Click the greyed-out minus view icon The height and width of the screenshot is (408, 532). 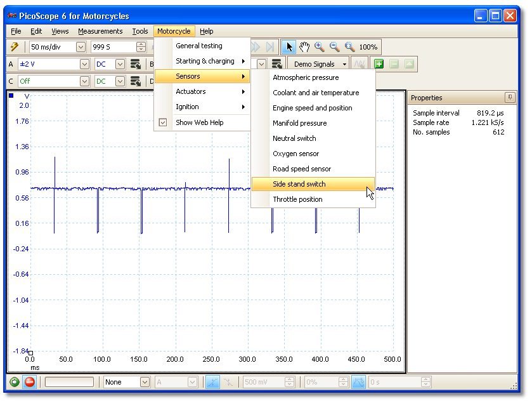pos(394,64)
